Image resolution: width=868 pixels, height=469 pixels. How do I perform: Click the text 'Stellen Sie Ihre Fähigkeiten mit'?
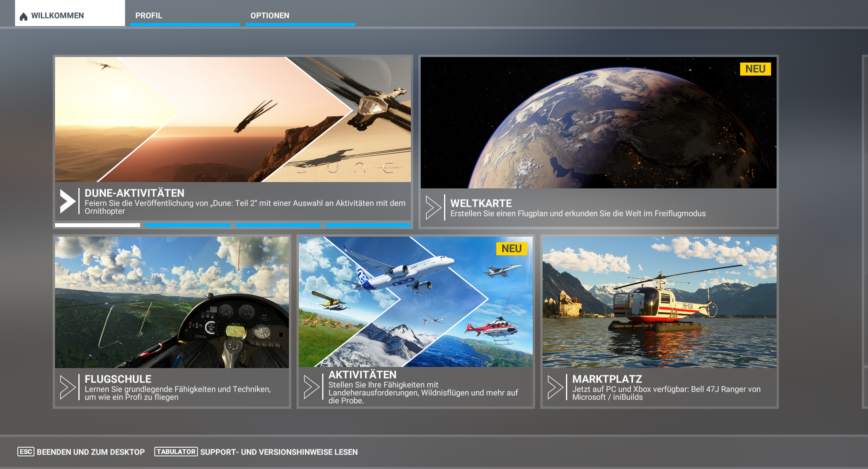[383, 385]
